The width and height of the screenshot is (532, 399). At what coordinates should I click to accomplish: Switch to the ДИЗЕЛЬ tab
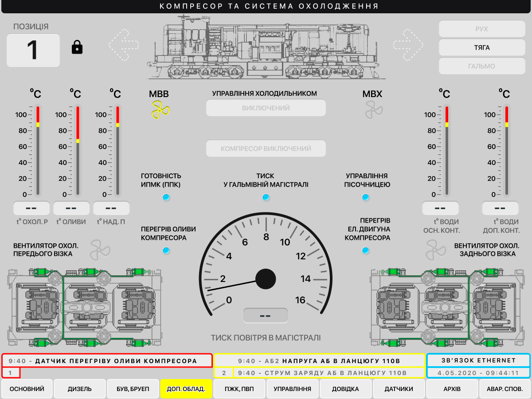click(80, 389)
